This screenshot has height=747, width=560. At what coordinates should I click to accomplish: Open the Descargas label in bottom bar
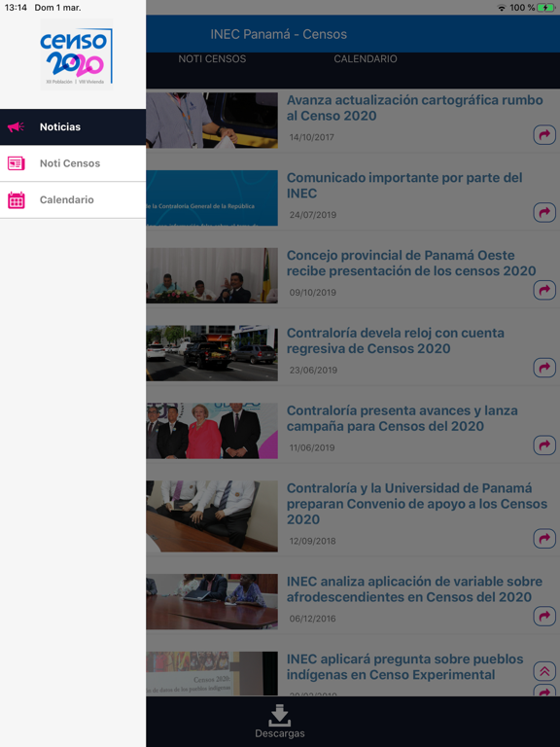(x=280, y=733)
